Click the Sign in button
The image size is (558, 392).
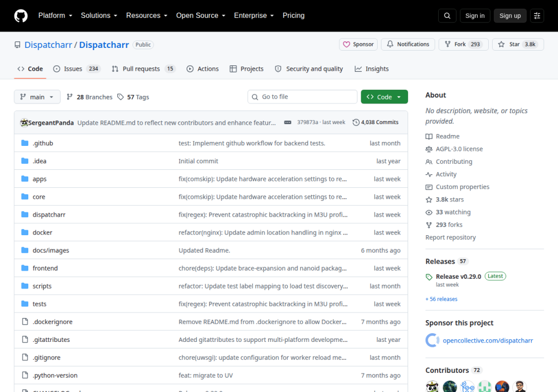pyautogui.click(x=475, y=16)
